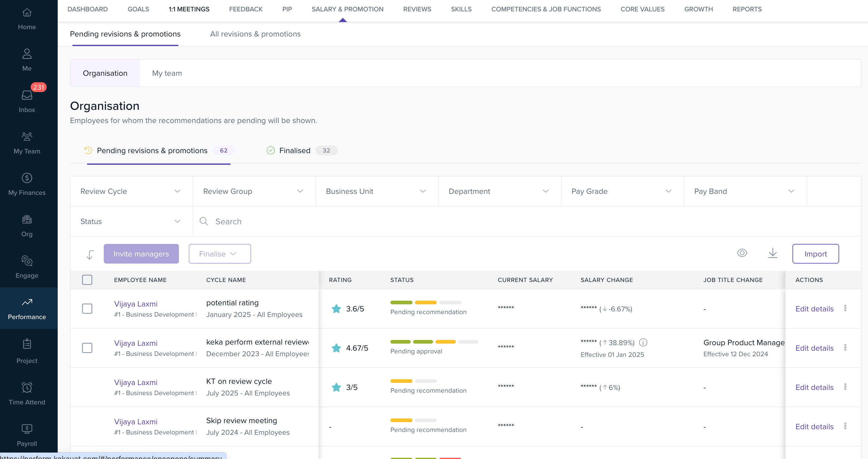Open the Time Attend clock icon
This screenshot has width=868, height=459.
point(27,388)
